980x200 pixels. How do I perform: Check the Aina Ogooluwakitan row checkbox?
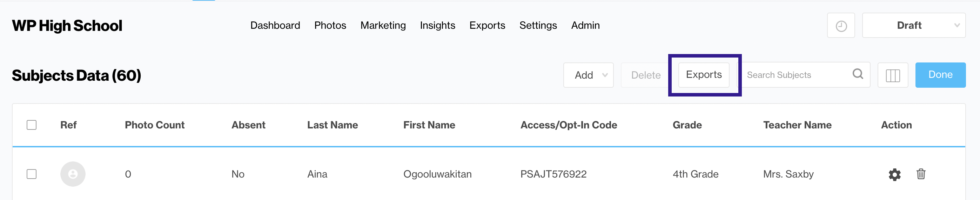click(x=32, y=174)
